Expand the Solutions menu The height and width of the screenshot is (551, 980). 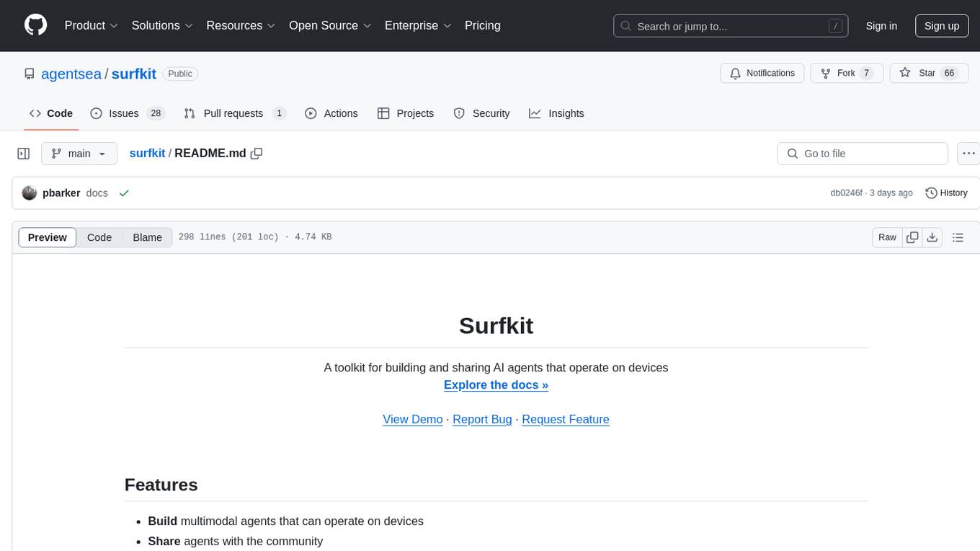tap(162, 25)
